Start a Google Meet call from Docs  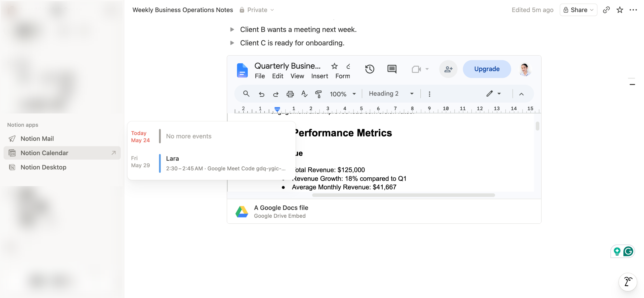click(416, 69)
